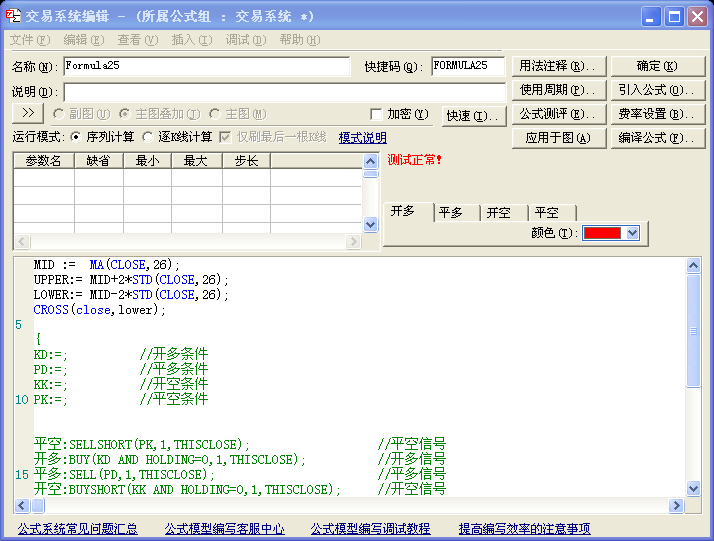The image size is (714, 541).
Task: Open the 插入(I) menu
Action: click(x=192, y=40)
